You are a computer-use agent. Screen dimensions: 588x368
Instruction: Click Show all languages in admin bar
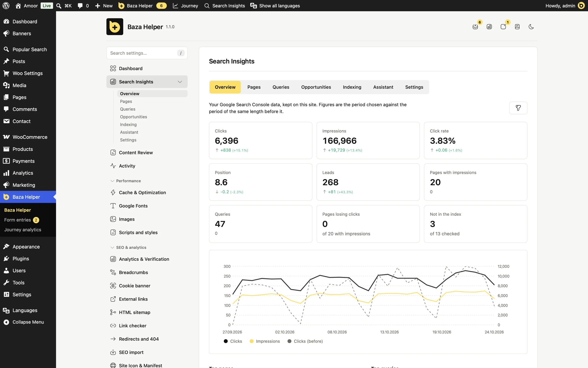tap(275, 6)
